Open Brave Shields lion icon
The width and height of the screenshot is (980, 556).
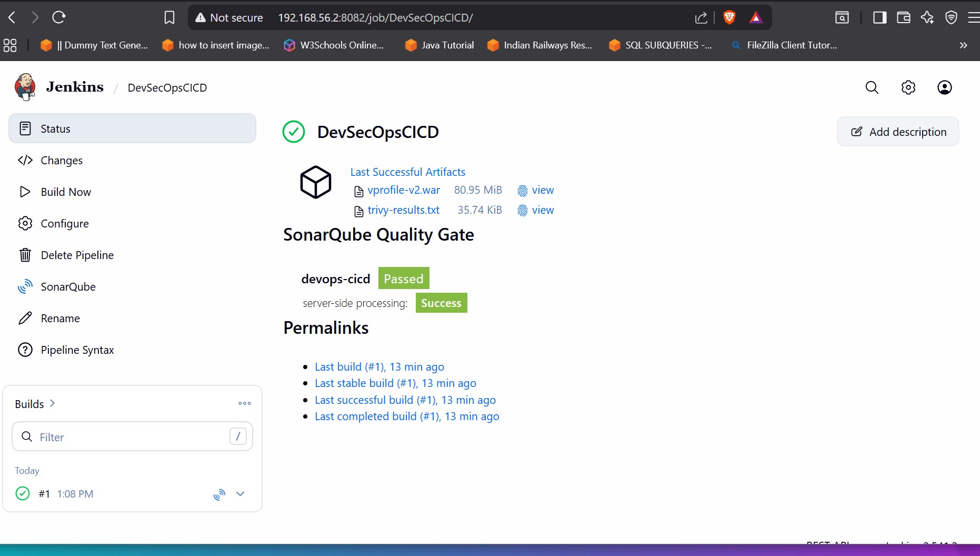(x=729, y=17)
